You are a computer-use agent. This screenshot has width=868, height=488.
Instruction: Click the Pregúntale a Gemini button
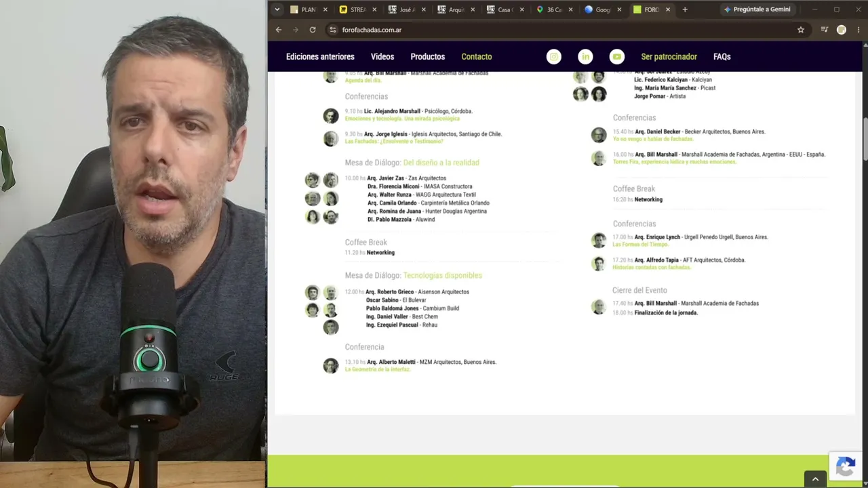coord(757,9)
